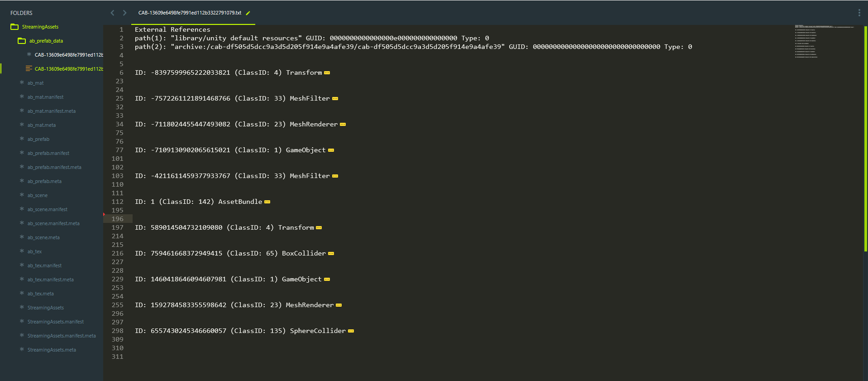
Task: Unfold the AssetBundle block marker
Action: (x=267, y=202)
